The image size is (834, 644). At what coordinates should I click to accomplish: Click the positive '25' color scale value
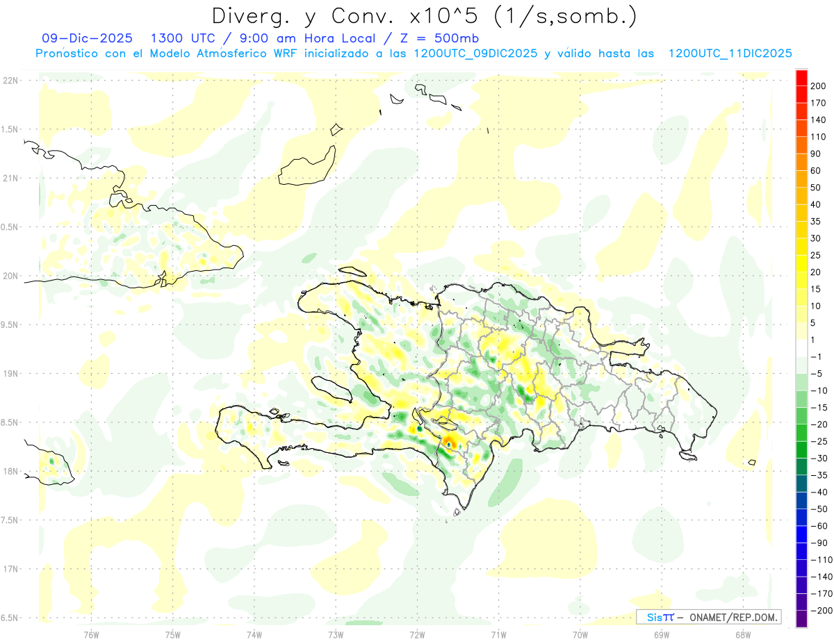pos(815,255)
